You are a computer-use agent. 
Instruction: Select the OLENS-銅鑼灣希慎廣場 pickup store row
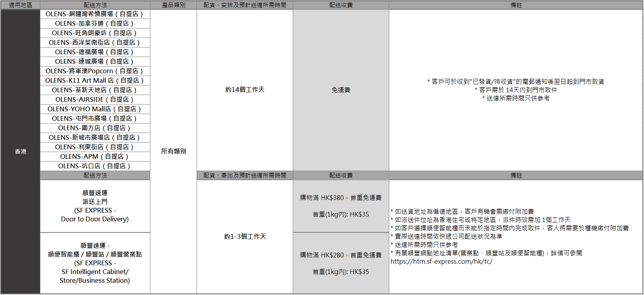coord(95,14)
